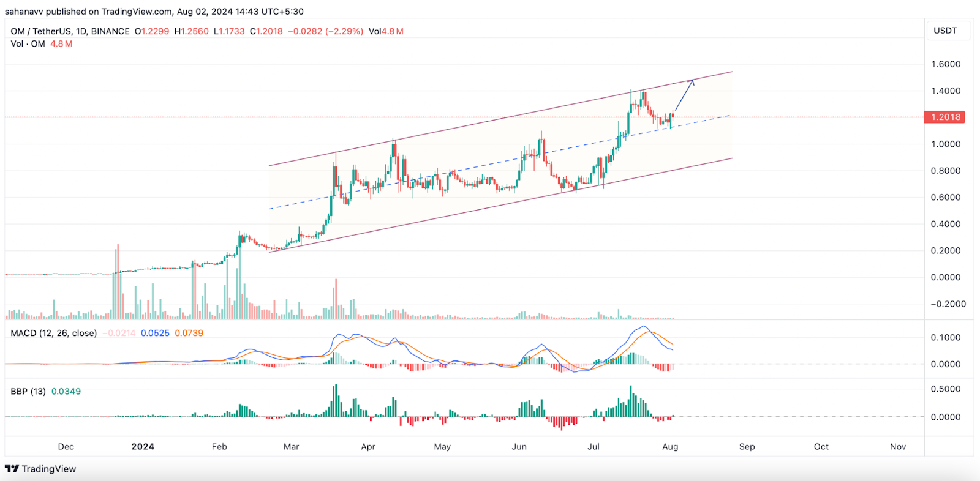Click the 0.5000 BBP scale label
The height and width of the screenshot is (481, 980).
point(946,389)
